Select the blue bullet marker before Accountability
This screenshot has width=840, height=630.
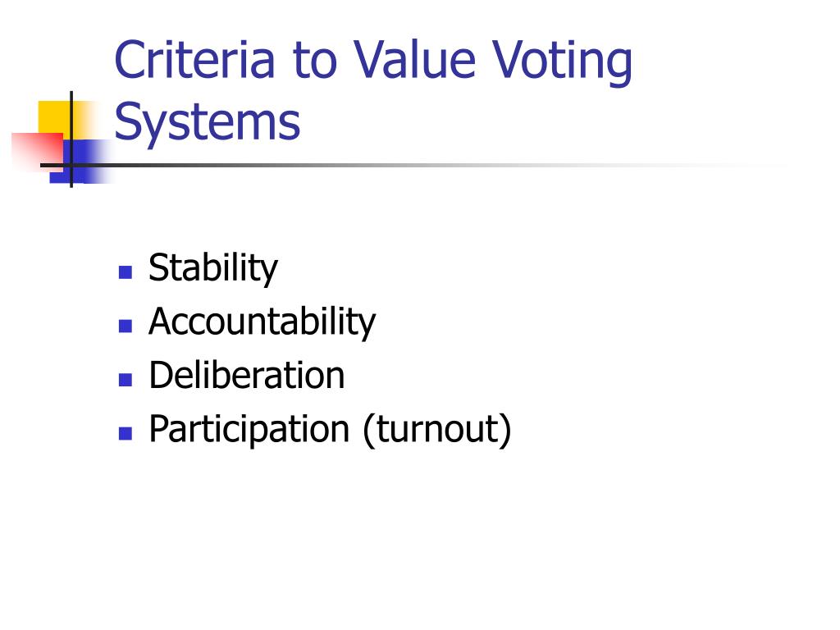coord(126,326)
